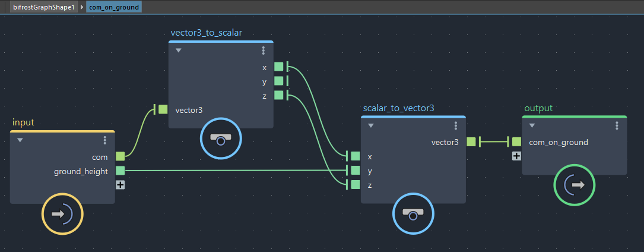
Task: Select the com_on_ground breadcrumb item
Action: coord(113,7)
